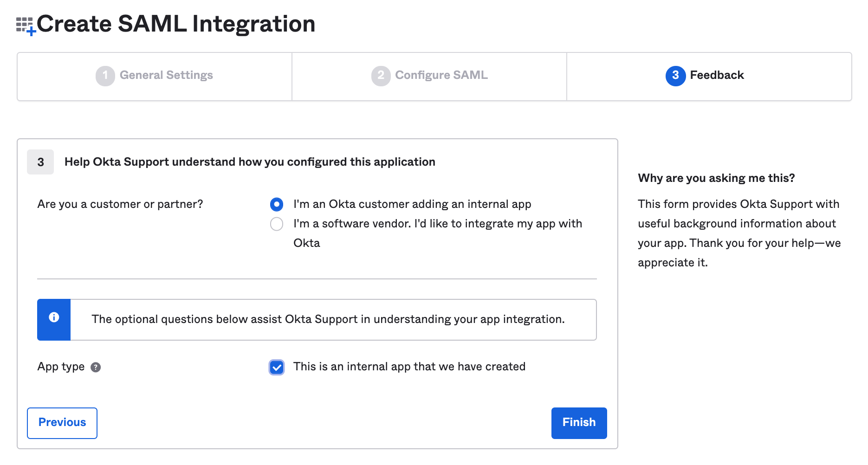Click the step 2 number badge
This screenshot has width=868, height=465.
pos(380,76)
